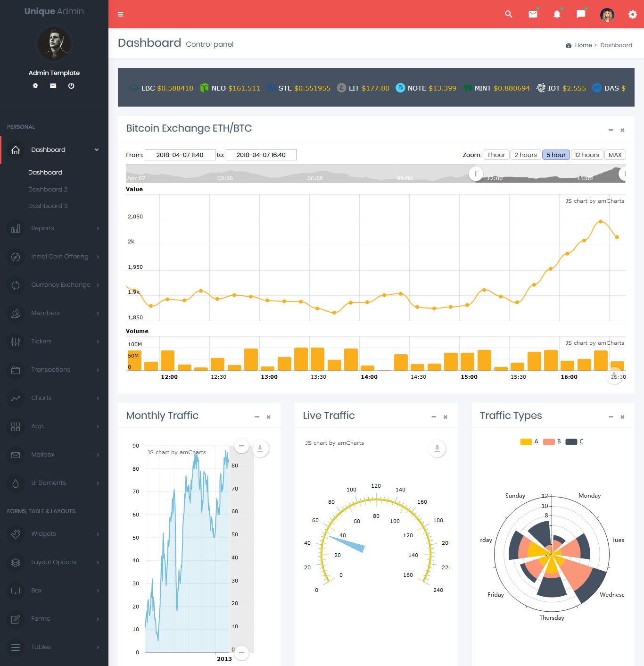Viewport: 644px width, 666px height.
Task: Click the Charts line icon
Action: [16, 399]
